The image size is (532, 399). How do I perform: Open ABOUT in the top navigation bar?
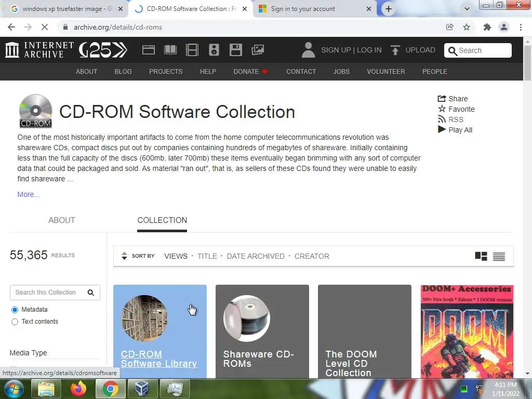click(x=87, y=72)
